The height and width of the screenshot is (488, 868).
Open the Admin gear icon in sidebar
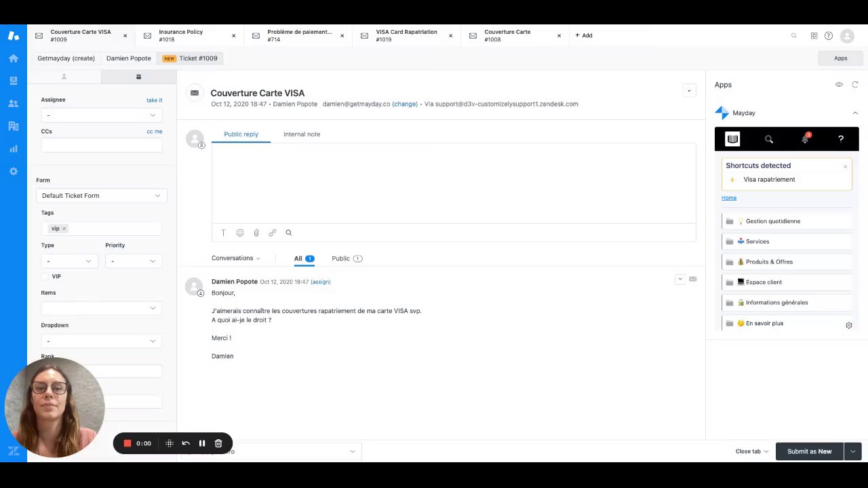click(14, 171)
